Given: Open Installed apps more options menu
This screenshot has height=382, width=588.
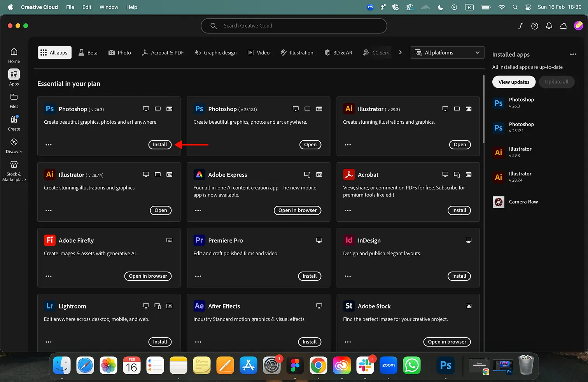Looking at the screenshot, I should (573, 54).
